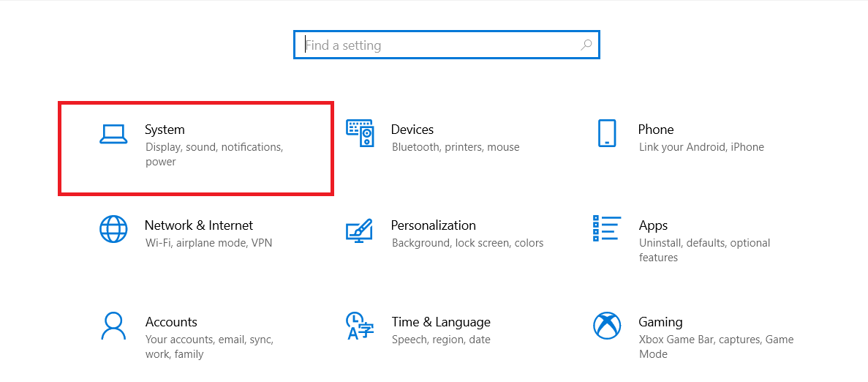Click the Network & Internet globe icon
The image size is (868, 382).
(x=113, y=229)
